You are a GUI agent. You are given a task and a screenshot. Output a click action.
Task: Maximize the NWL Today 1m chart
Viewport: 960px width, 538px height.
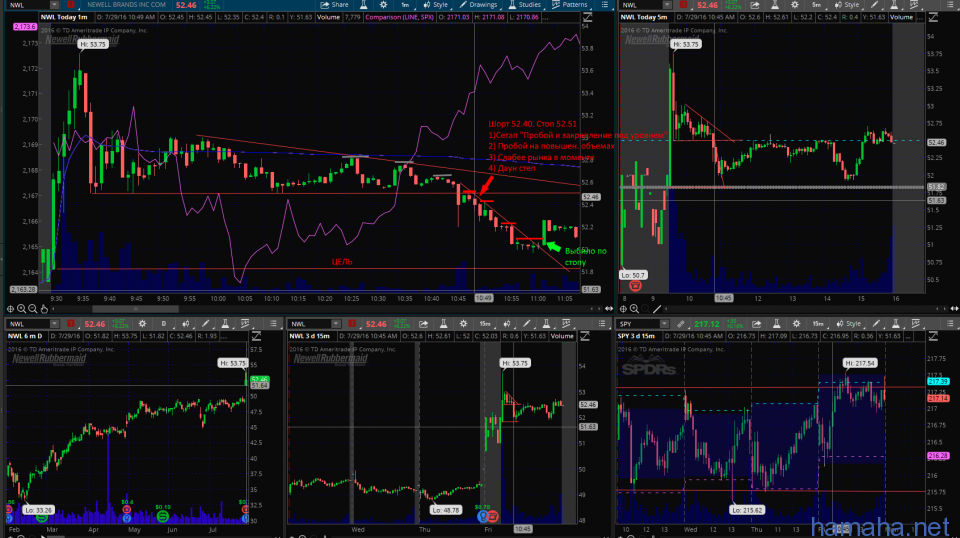click(x=588, y=17)
